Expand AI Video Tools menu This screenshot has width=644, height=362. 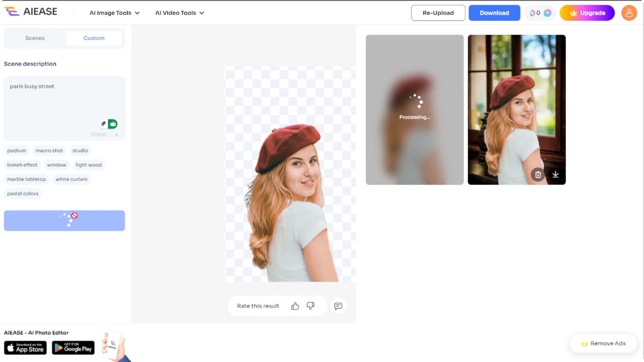pyautogui.click(x=180, y=13)
